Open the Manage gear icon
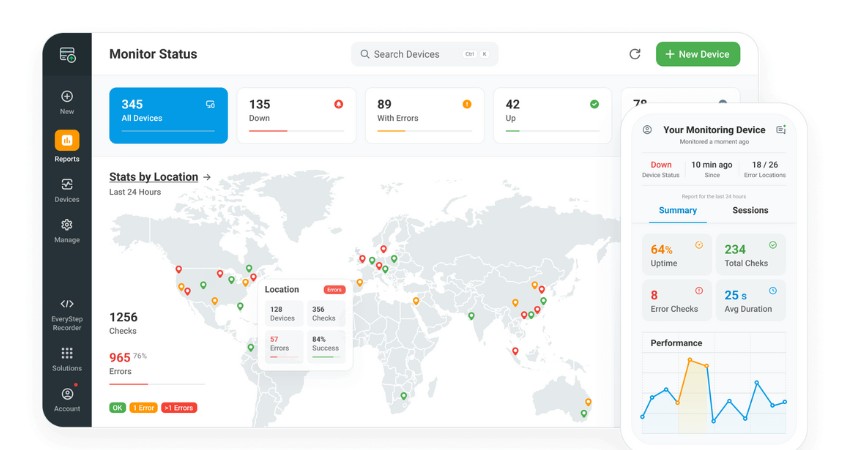 [x=67, y=226]
